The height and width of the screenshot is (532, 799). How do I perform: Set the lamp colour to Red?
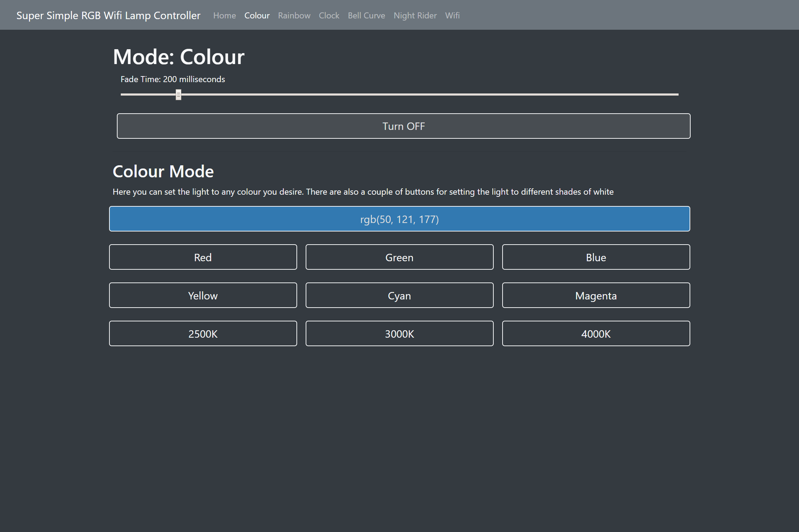[x=203, y=257]
